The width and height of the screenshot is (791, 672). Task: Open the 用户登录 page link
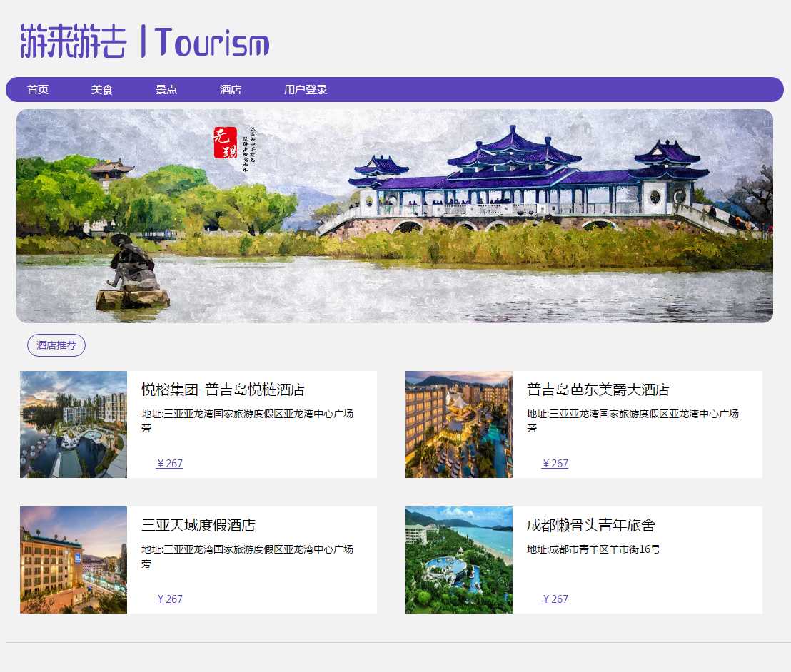[x=306, y=90]
